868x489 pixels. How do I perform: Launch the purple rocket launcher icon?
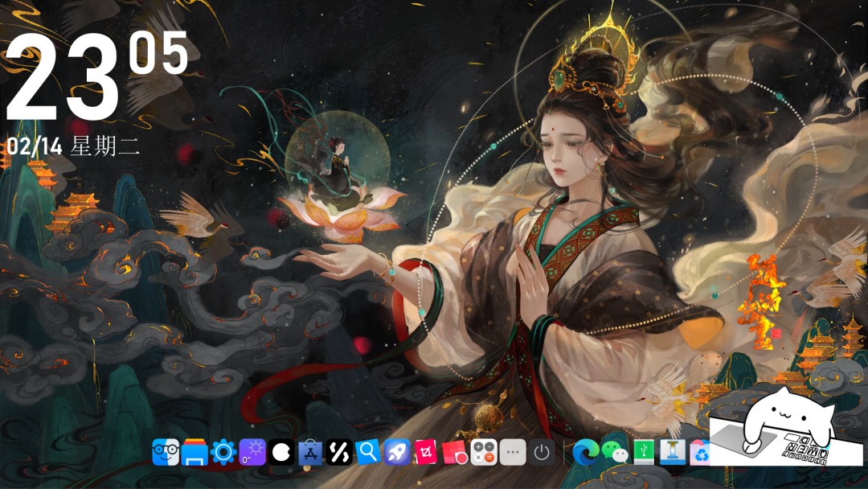point(397,452)
